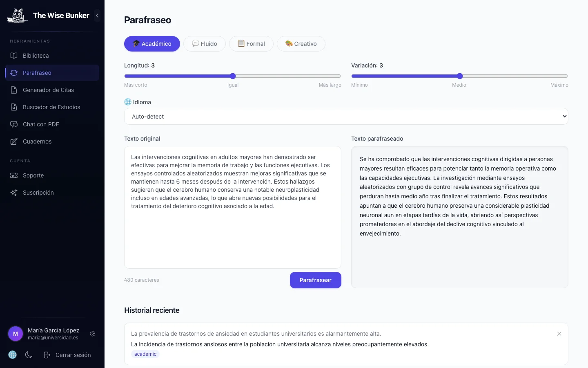Click the Variación slider handle
Screen dimensions: 588x368
click(x=460, y=76)
